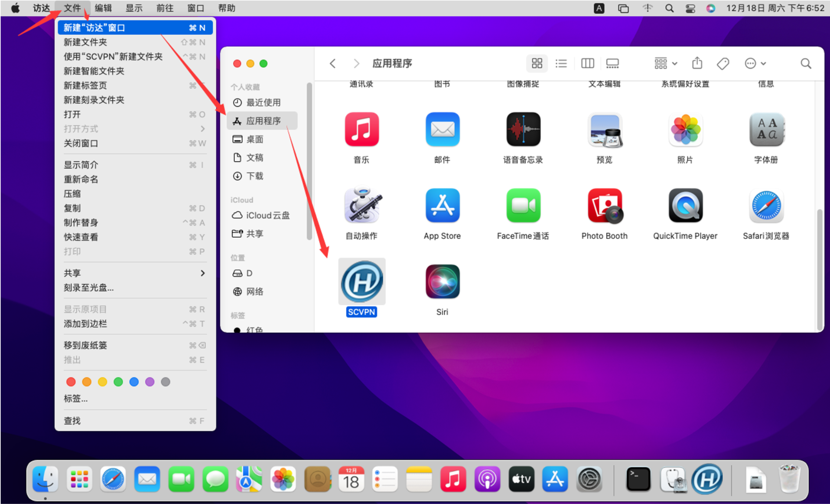830x504 pixels.
Task: Open System Preferences gear in Dock
Action: [x=589, y=479]
